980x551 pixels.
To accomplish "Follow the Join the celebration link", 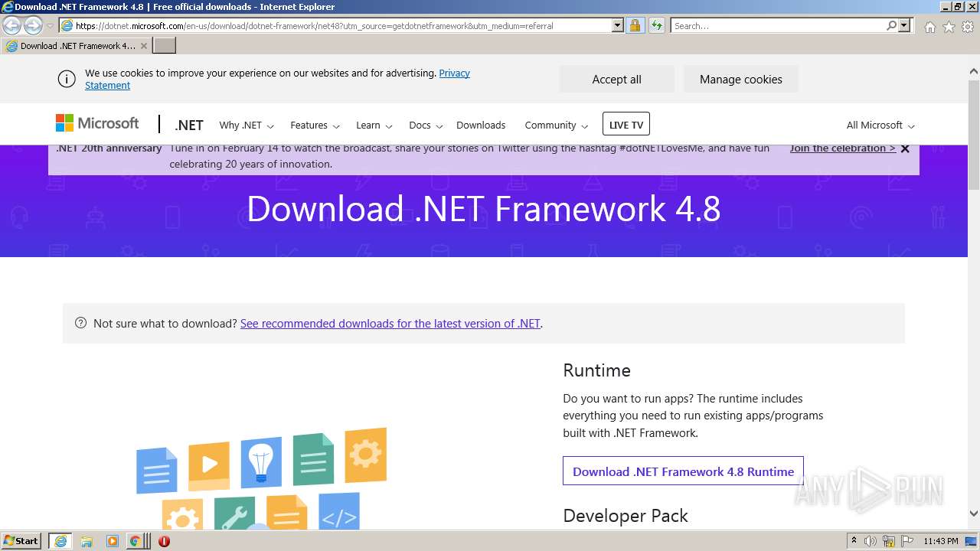I will pyautogui.click(x=843, y=148).
